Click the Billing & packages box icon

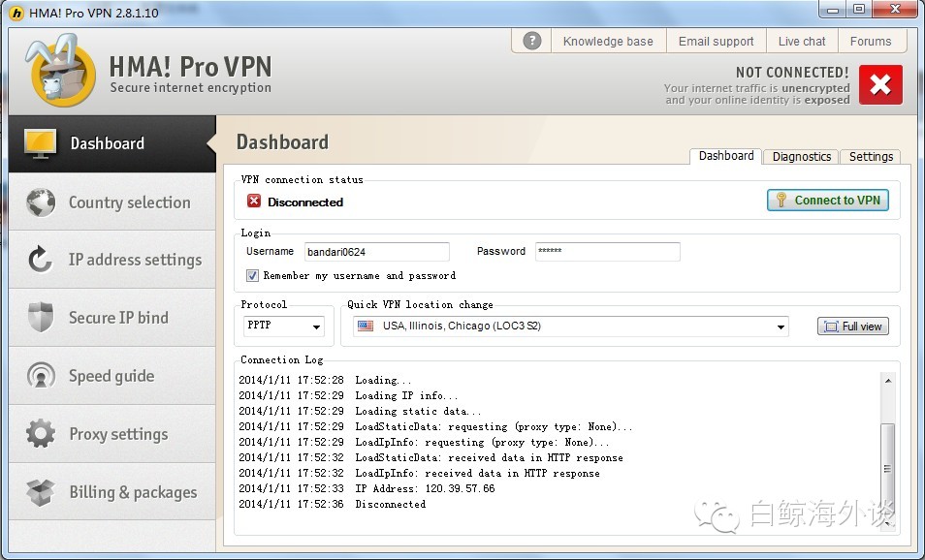pos(41,491)
